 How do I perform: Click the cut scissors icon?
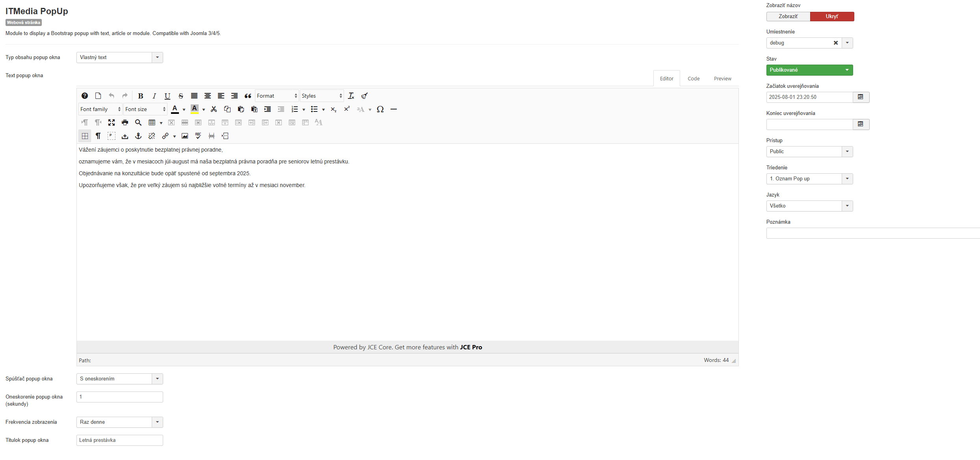click(x=214, y=109)
